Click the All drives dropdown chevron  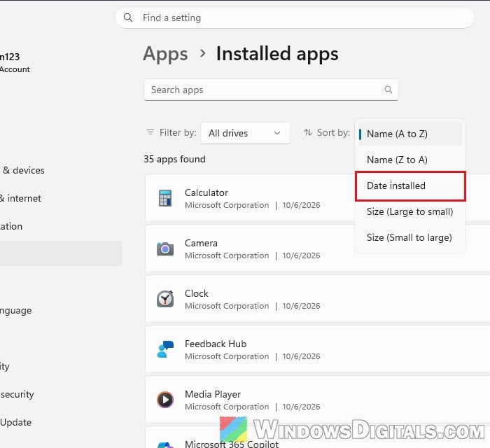(277, 133)
